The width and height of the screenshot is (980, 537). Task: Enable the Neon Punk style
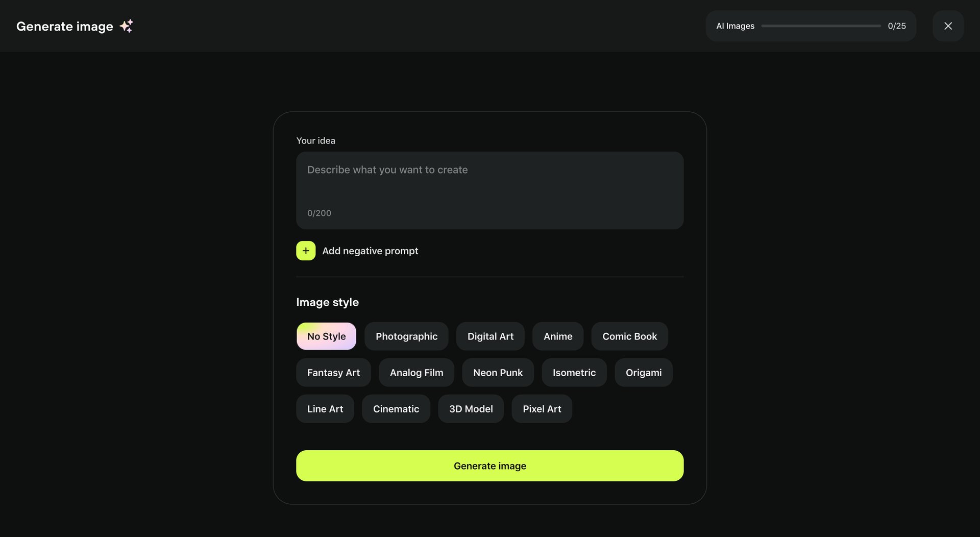498,373
